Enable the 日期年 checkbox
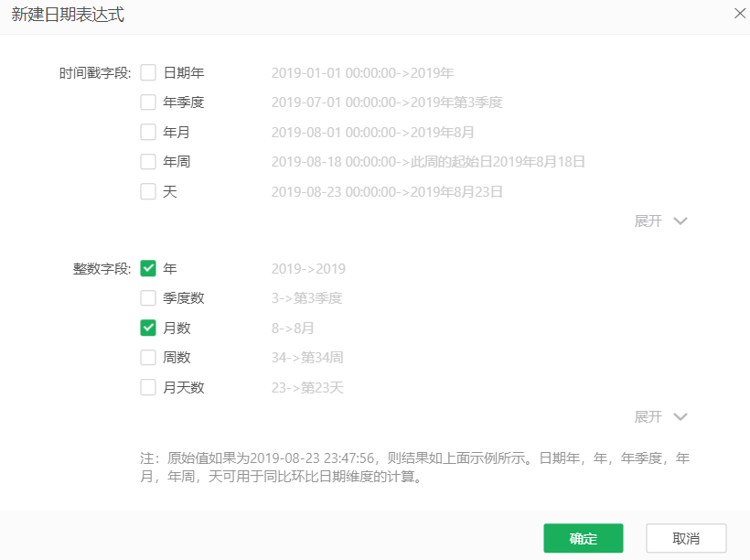The height and width of the screenshot is (560, 750). pos(148,73)
